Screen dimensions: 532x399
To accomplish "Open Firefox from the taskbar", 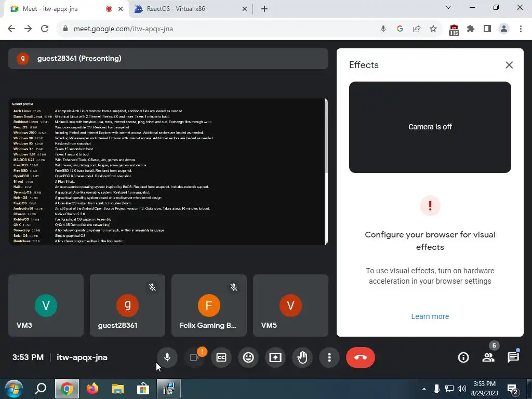I will [92, 389].
